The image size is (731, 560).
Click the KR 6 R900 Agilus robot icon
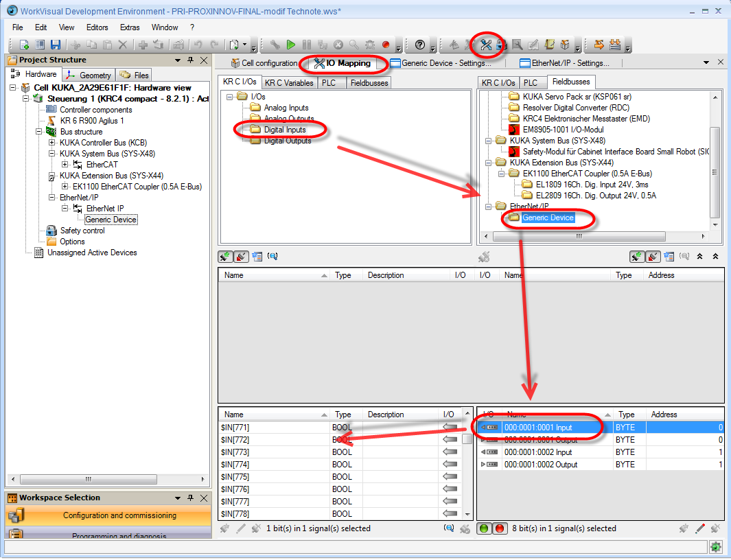pos(51,121)
